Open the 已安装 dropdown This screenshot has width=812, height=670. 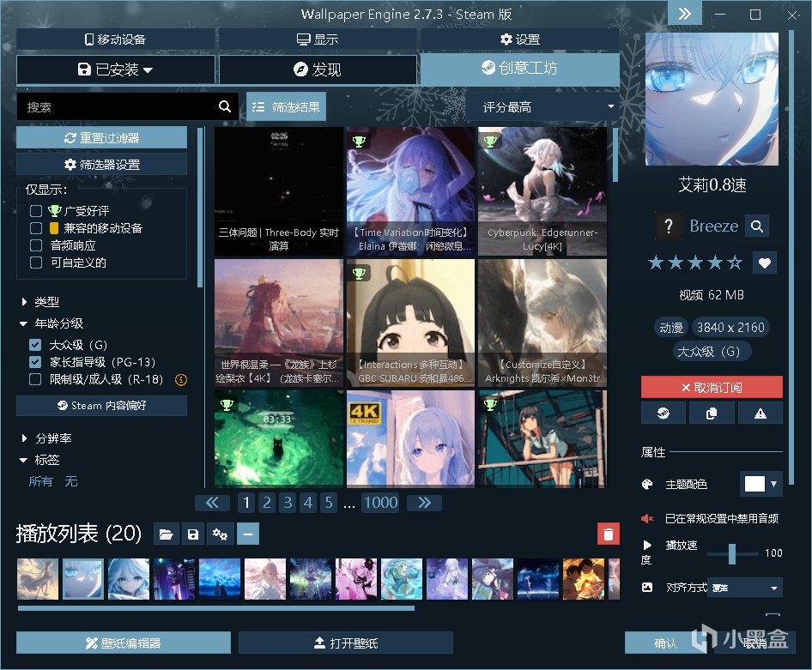[116, 69]
